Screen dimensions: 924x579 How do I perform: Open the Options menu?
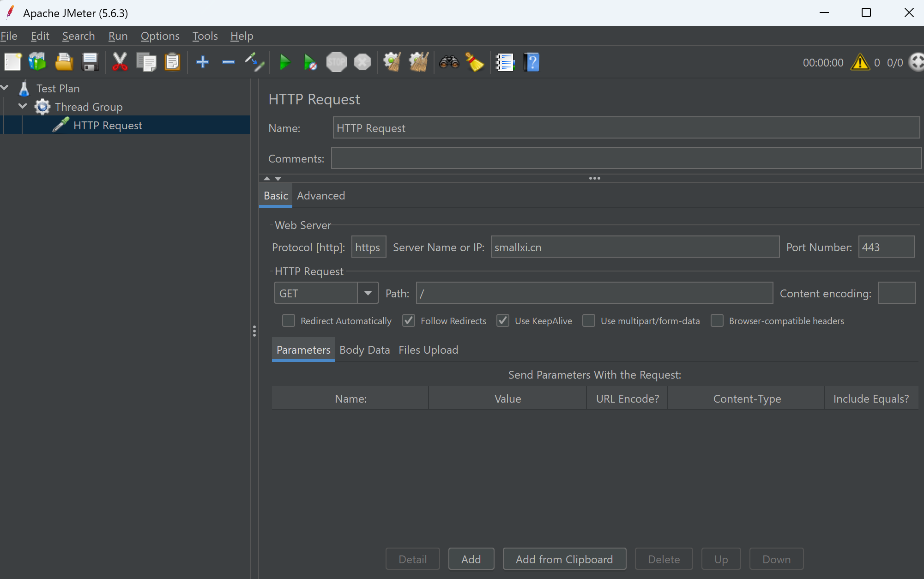point(160,36)
